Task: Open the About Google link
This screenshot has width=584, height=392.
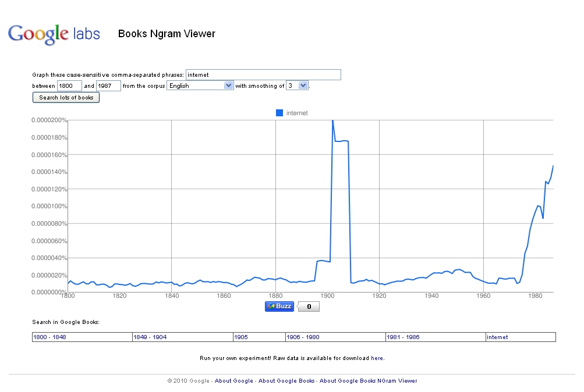Action: pyautogui.click(x=234, y=381)
